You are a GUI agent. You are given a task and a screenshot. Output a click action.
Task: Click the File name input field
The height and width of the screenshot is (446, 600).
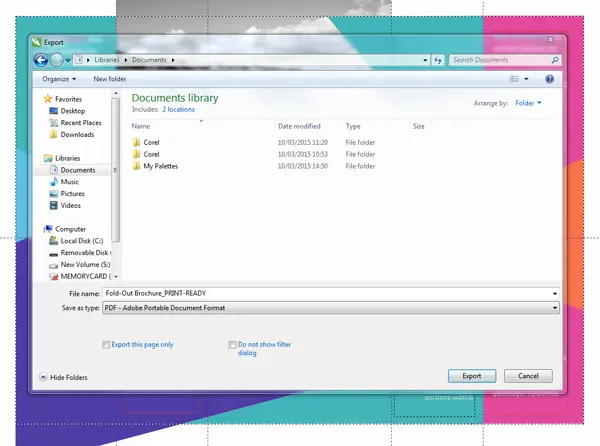click(x=326, y=293)
